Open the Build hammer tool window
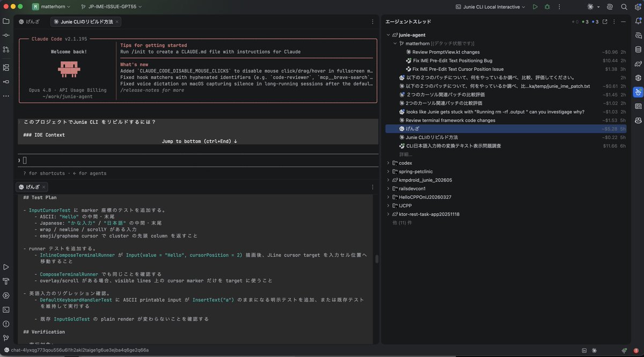Screen dimensions: 644x357 tap(6, 281)
